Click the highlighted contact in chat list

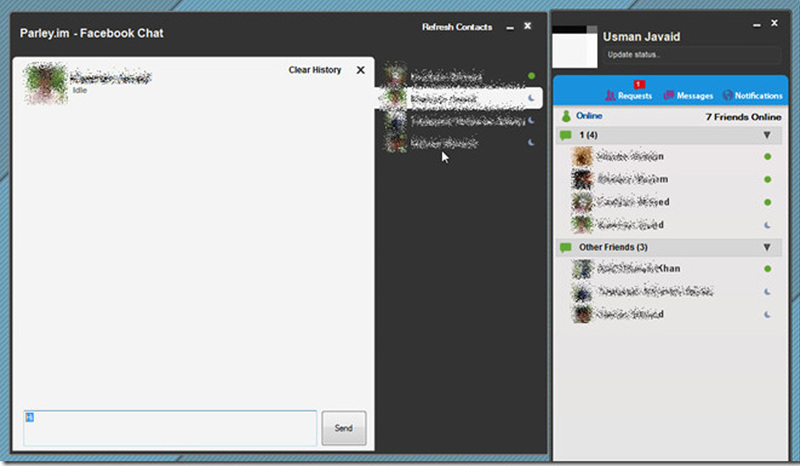click(x=459, y=98)
